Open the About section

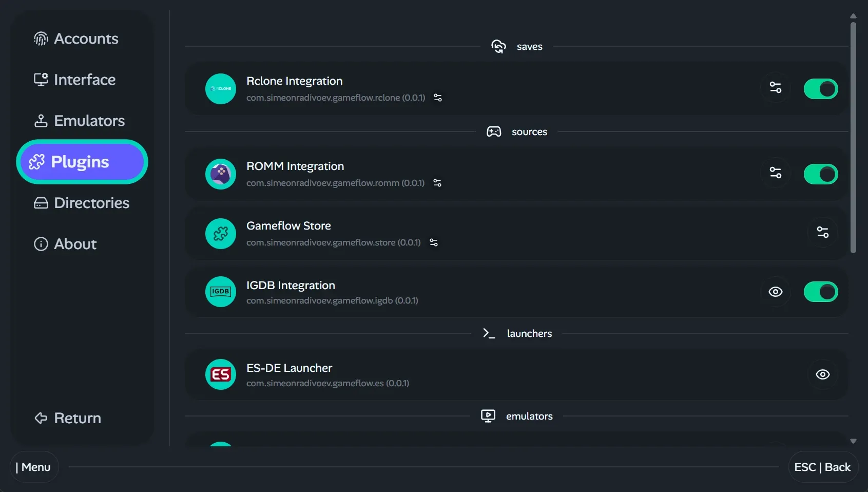(82, 244)
